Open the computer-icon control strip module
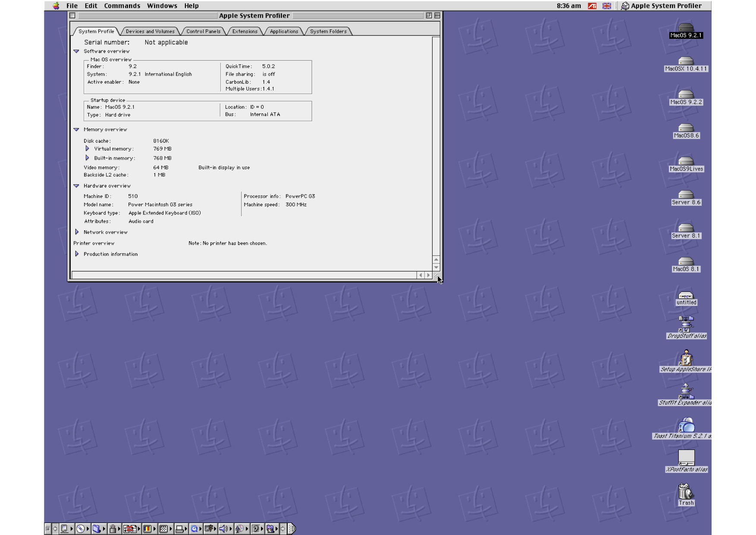This screenshot has width=756, height=535. pyautogui.click(x=66, y=529)
